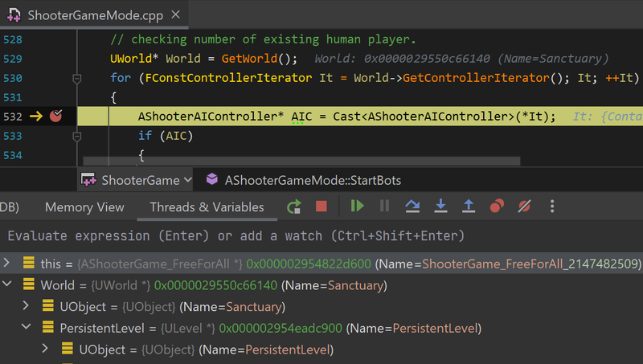The height and width of the screenshot is (364, 643).
Task: Remove the breakpoint on line 532
Action: 55,117
